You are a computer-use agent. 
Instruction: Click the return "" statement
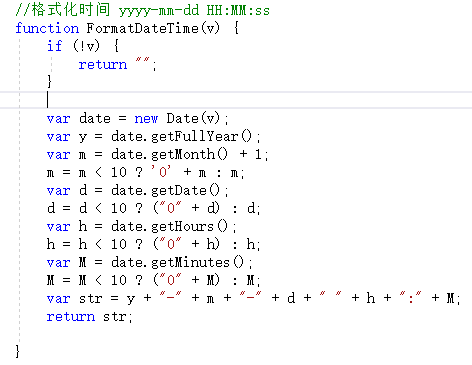pos(117,64)
